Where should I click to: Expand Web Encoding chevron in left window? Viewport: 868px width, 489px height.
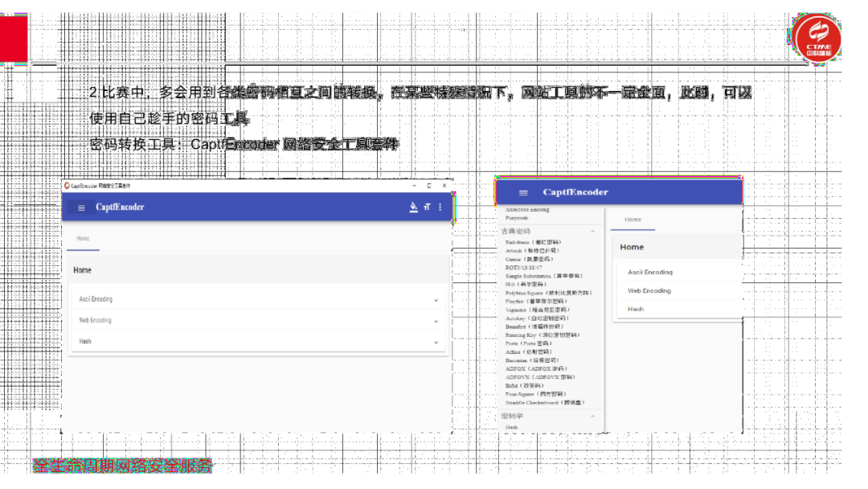[436, 321]
